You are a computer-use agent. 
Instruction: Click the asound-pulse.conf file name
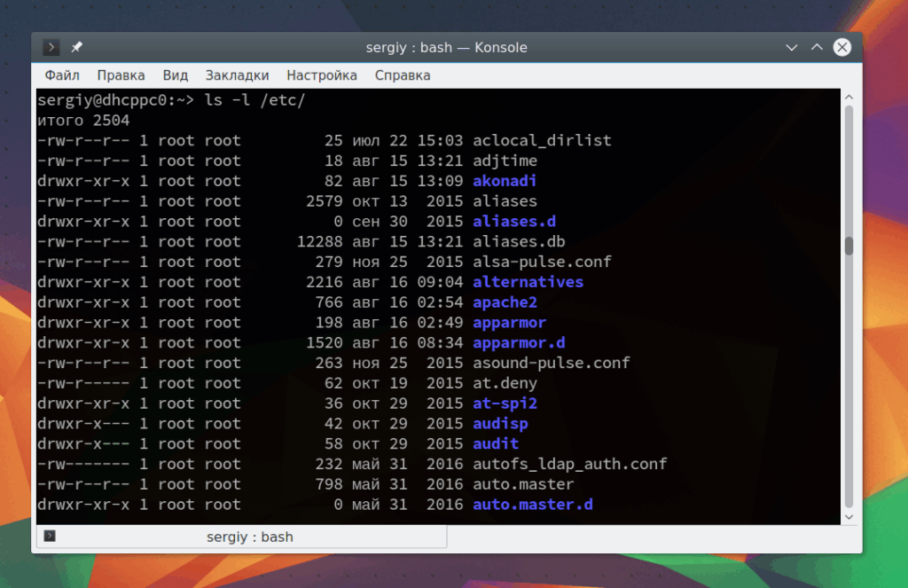click(x=552, y=364)
